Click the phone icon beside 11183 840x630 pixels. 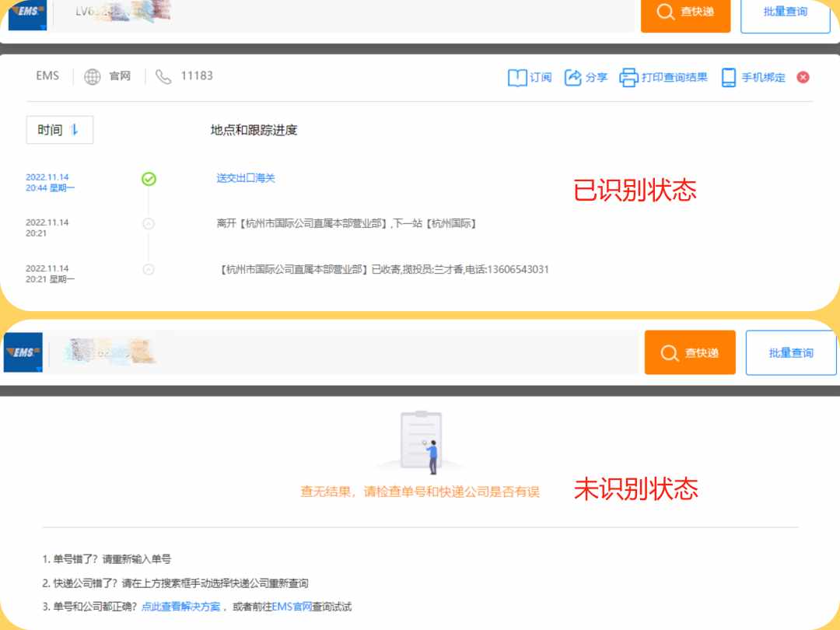163,76
